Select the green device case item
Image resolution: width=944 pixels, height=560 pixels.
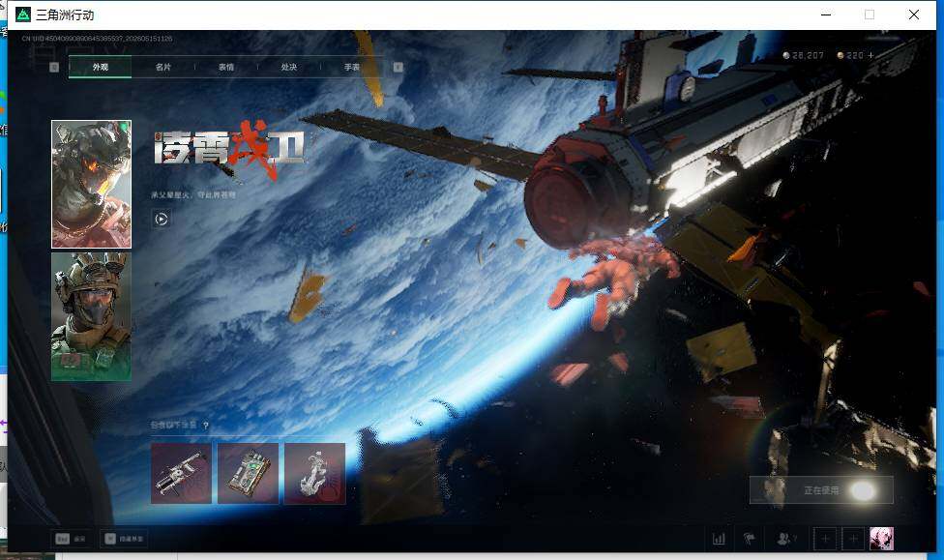248,473
